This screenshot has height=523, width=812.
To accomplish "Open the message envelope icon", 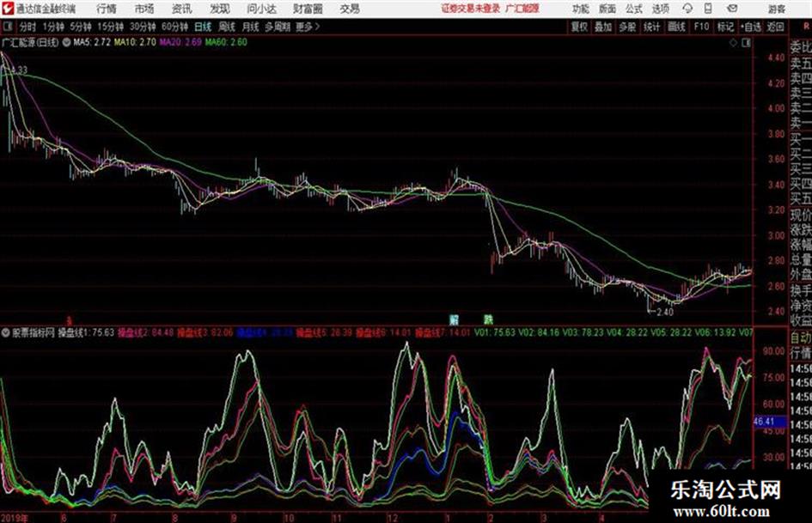I will coord(732,9).
